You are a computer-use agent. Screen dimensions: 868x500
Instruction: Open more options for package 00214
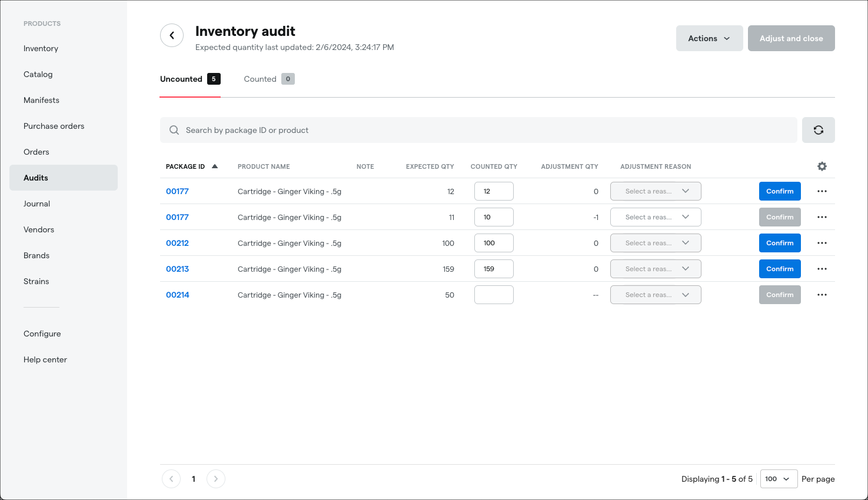822,295
